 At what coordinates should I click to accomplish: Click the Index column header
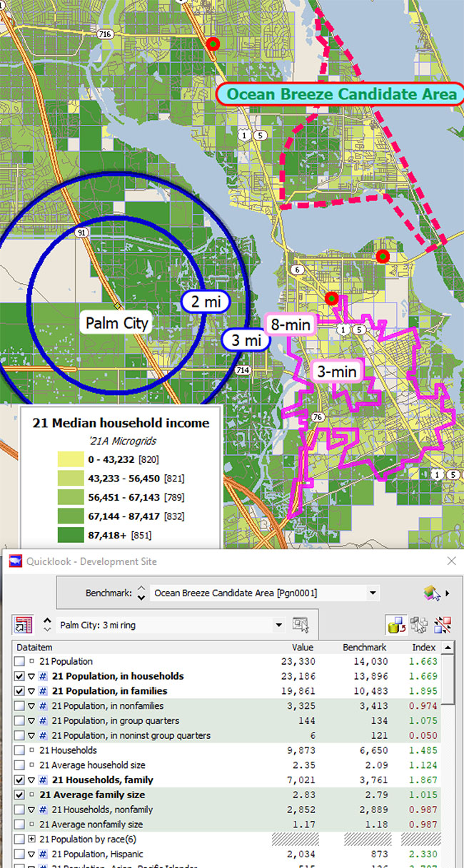pos(423,648)
